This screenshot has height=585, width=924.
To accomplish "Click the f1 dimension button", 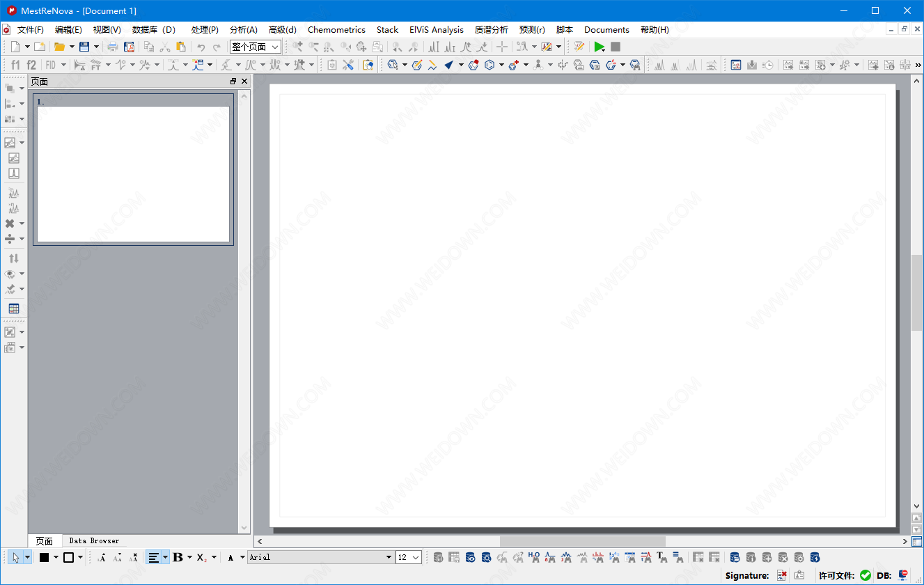I will 15,65.
